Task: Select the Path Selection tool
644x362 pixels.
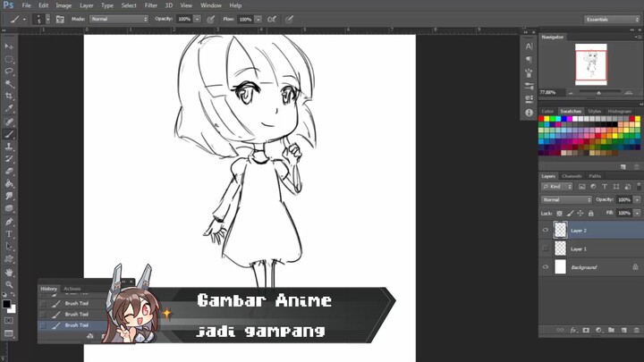Action: pos(9,247)
